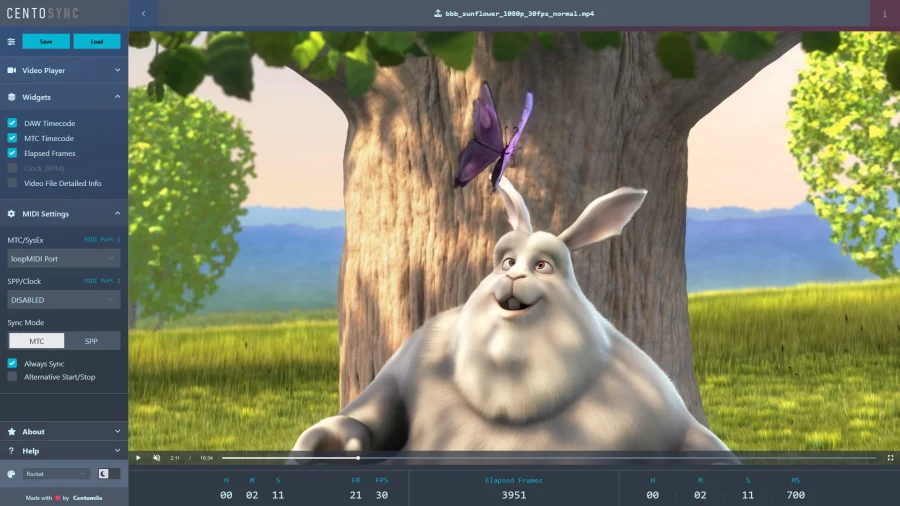Click the heart icon in footer
The height and width of the screenshot is (506, 900).
pos(57,498)
